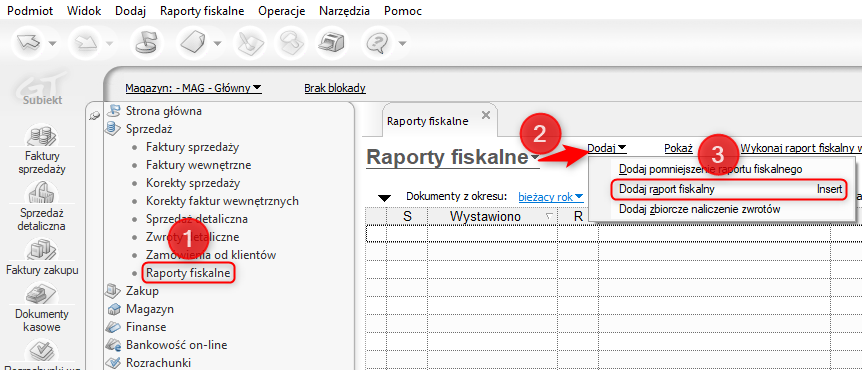862x370 pixels.
Task: Select Faktury sprzedaży in the tree
Action: [192, 147]
